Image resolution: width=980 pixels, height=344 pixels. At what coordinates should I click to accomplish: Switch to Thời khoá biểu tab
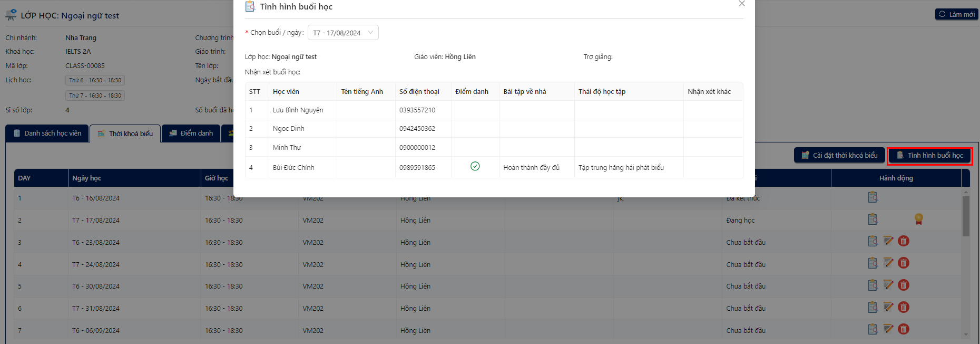[x=125, y=133]
